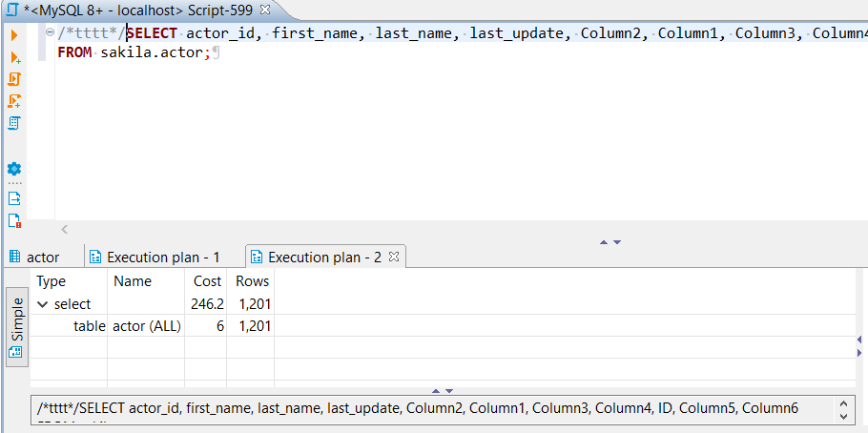Screen dimensions: 868x433
Task: Switch to Execution plan - 1 tab
Action: 155,258
